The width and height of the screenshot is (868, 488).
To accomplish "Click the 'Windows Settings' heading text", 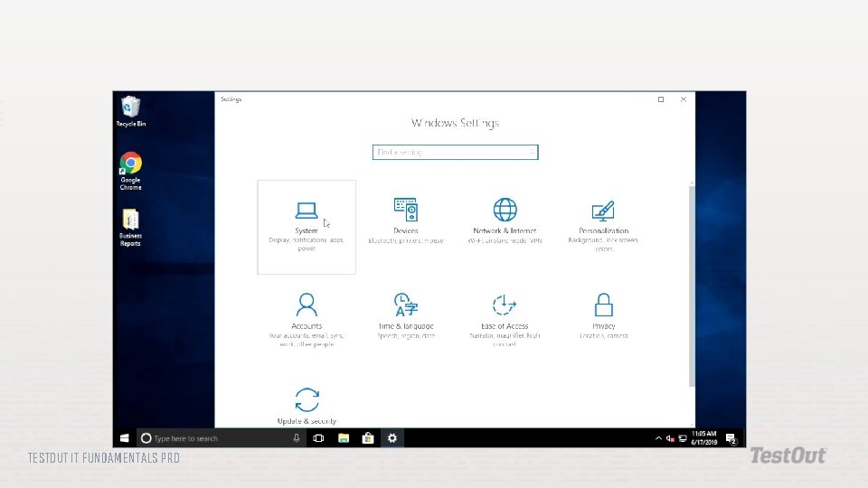I will tap(455, 123).
